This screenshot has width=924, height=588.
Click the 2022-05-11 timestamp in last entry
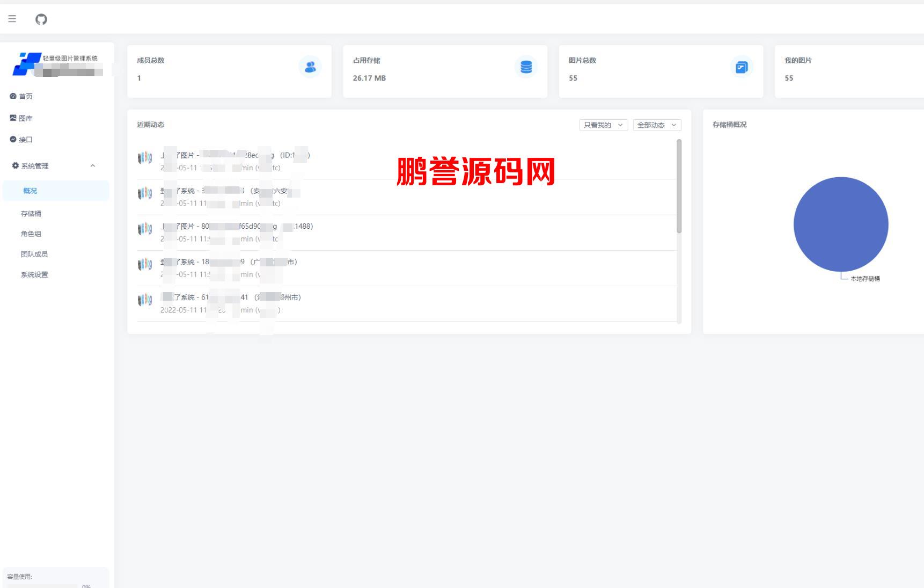pos(184,310)
